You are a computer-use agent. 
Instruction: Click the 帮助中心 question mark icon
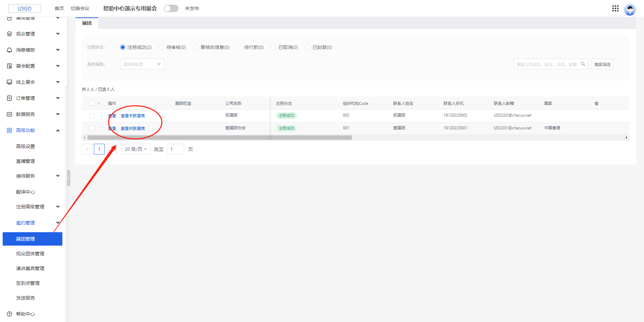click(9, 314)
